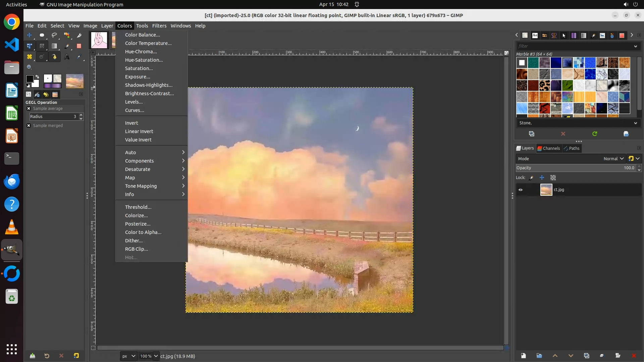Viewport: 644px width, 362px height.
Task: Select the Zoom magnifier tool
Action: click(30, 67)
